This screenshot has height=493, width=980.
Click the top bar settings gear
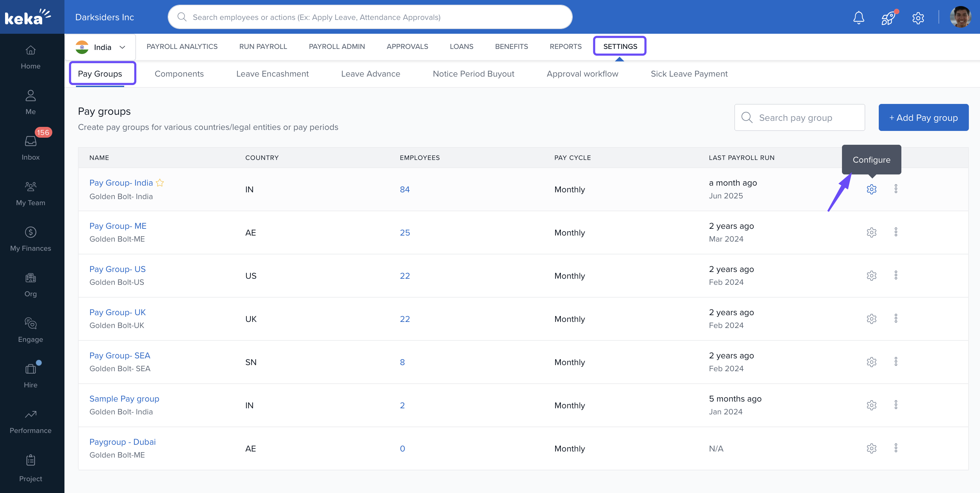pyautogui.click(x=918, y=18)
